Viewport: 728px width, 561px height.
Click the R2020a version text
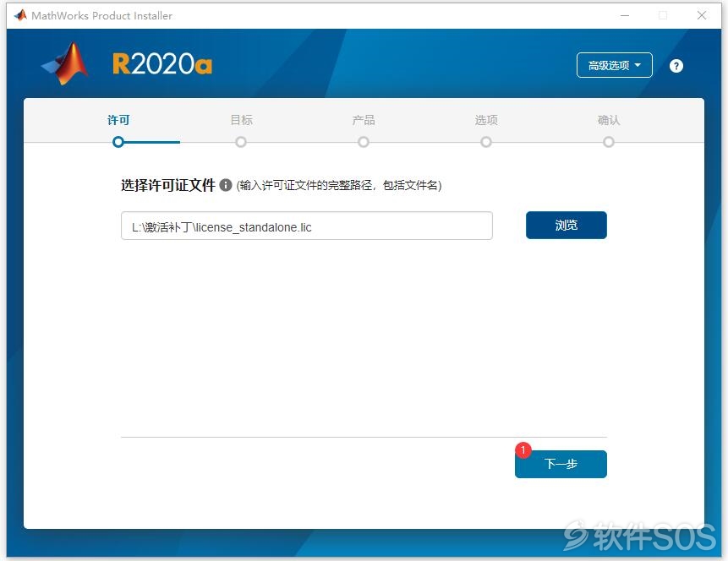pyautogui.click(x=162, y=64)
